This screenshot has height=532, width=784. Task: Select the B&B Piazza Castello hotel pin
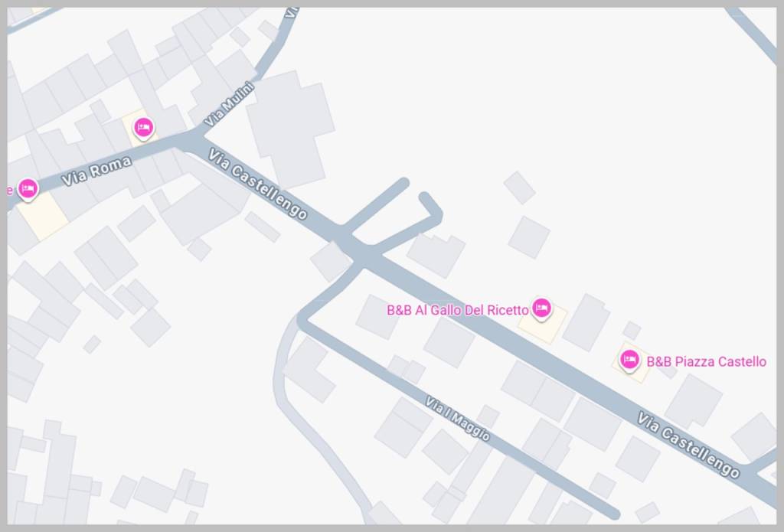pyautogui.click(x=629, y=360)
